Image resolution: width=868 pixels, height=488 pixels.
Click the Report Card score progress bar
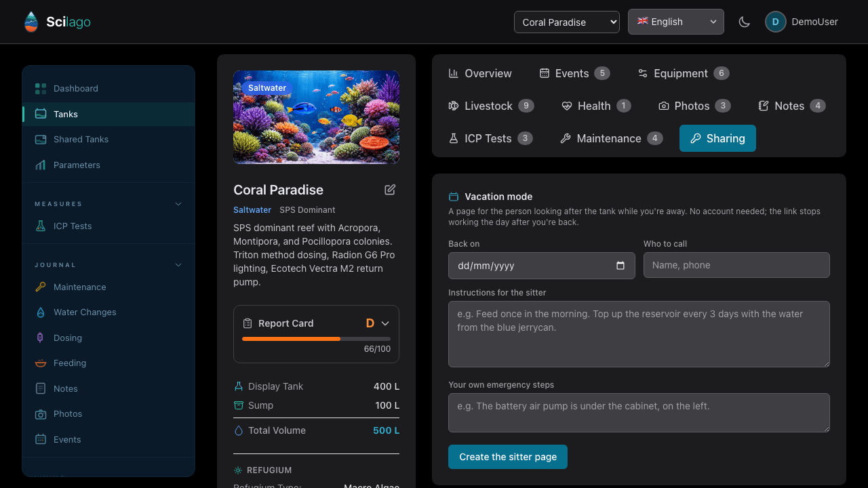pos(316,338)
